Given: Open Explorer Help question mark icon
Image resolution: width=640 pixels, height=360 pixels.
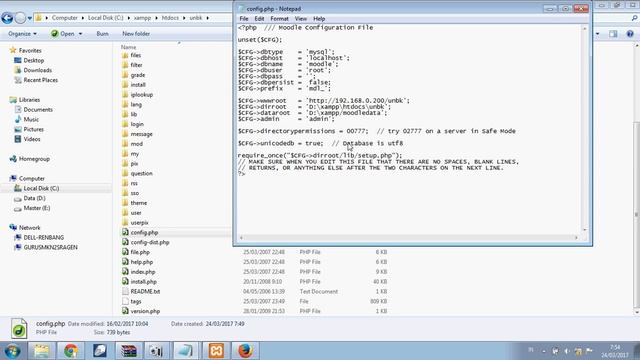Looking at the screenshot, I should (630, 34).
